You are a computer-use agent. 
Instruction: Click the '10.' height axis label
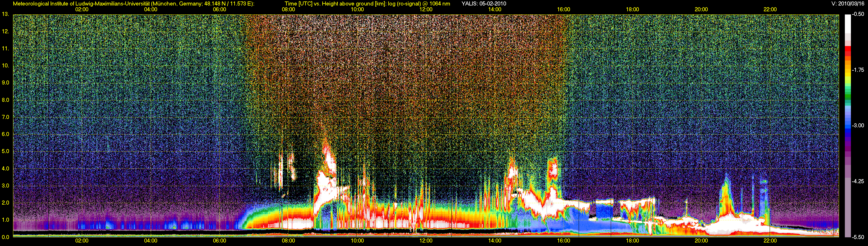click(5, 65)
